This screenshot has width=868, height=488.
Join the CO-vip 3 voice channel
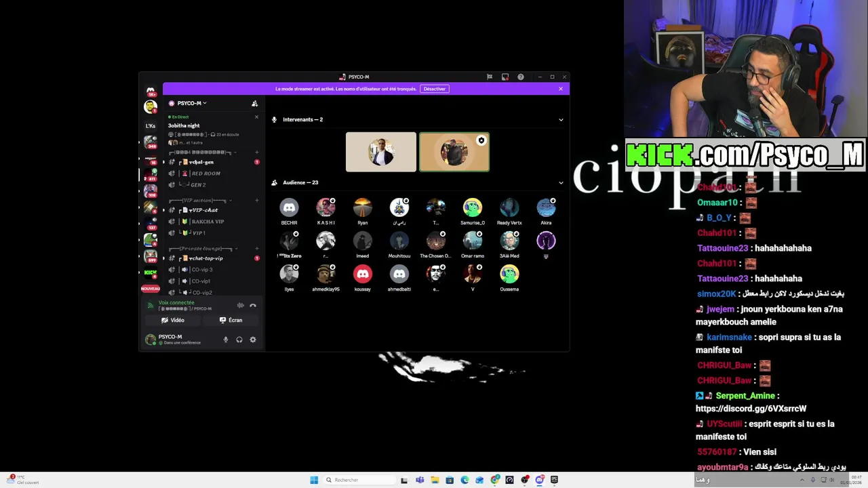[213, 270]
